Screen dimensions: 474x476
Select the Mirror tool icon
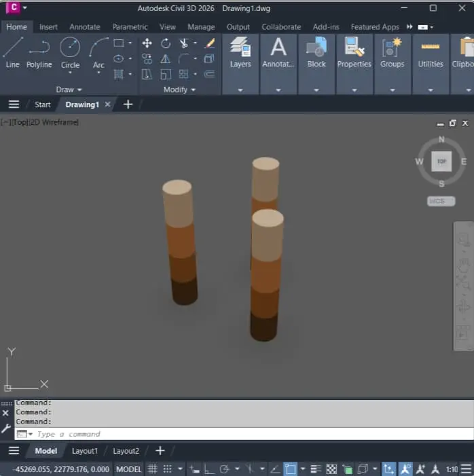coord(166,58)
